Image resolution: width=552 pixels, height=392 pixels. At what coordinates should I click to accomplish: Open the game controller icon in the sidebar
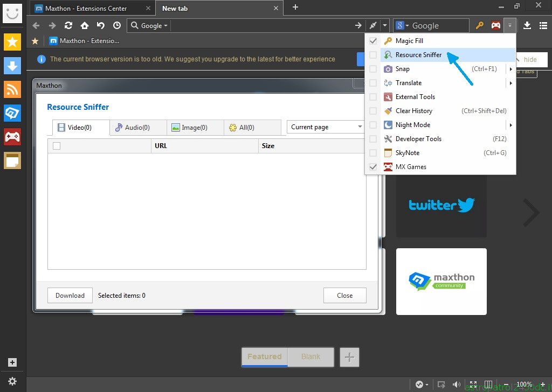pyautogui.click(x=12, y=137)
